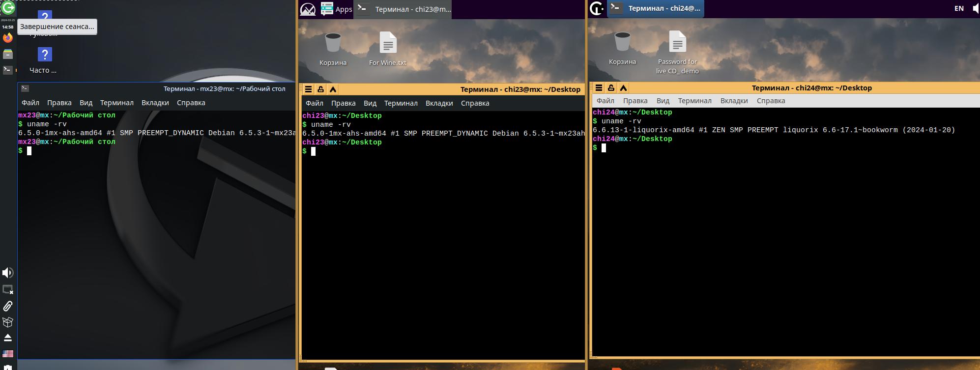Viewport: 980px width, 370px height.
Task: Click the terminal launcher in the left panel
Action: [8, 70]
